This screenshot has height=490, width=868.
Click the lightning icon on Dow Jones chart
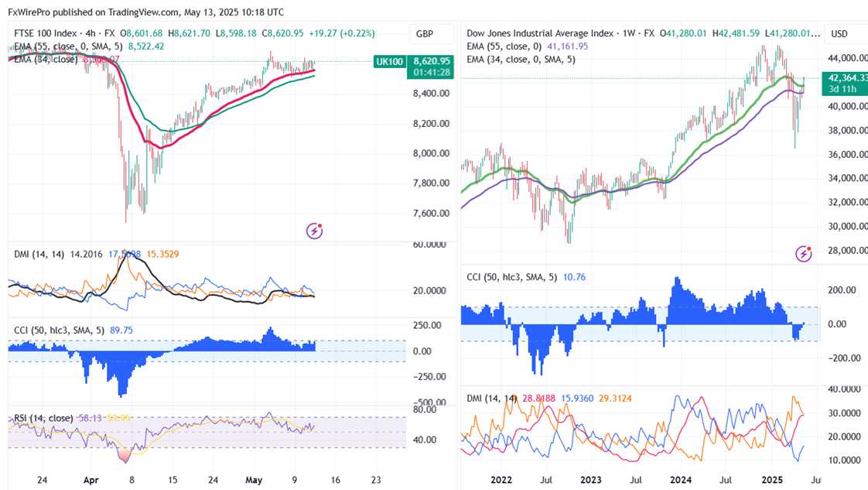pos(803,254)
